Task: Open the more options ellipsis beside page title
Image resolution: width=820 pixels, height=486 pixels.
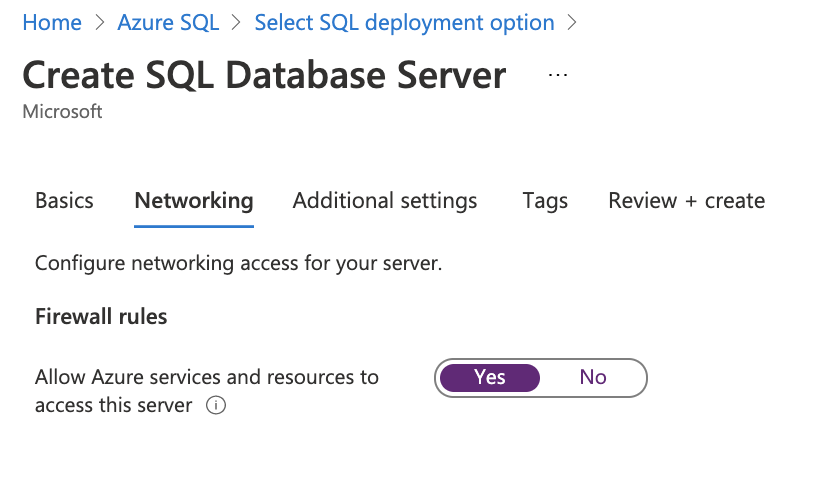Action: pos(558,75)
